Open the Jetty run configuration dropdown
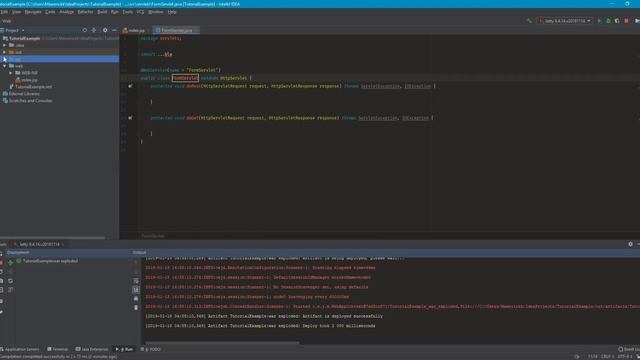This screenshot has width=640, height=360. tap(564, 21)
